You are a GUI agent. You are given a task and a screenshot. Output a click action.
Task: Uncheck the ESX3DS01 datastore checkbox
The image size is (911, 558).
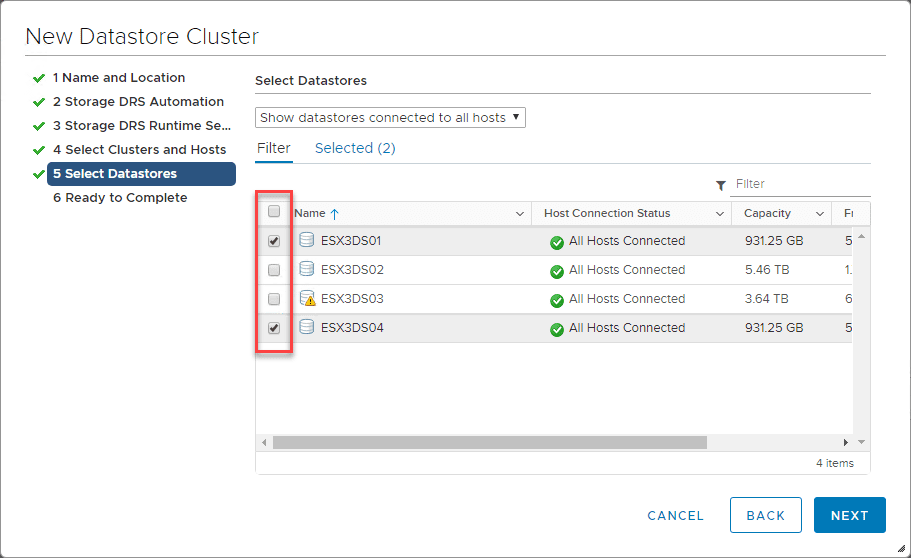274,241
